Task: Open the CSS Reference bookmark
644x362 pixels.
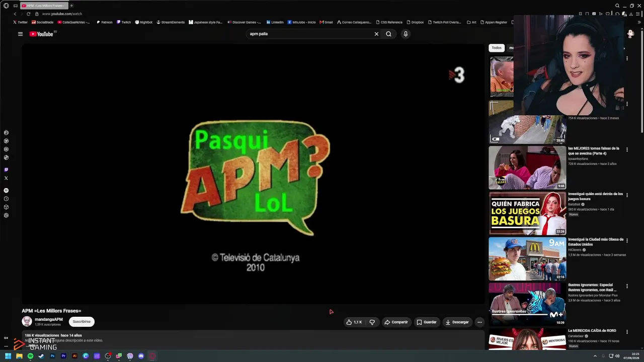Action: (389, 22)
